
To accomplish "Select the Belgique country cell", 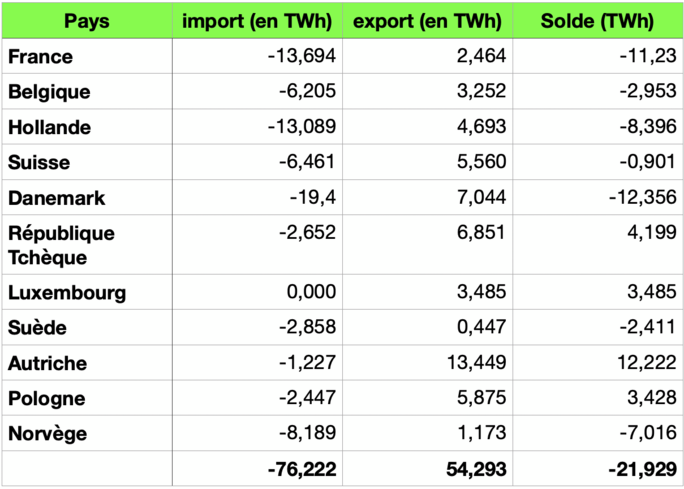I will 49,92.
